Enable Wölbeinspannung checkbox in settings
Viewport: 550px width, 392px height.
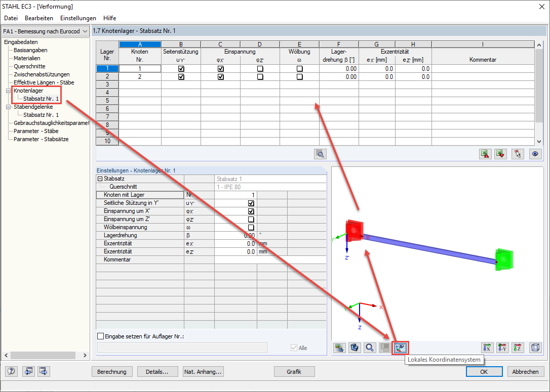[x=251, y=227]
